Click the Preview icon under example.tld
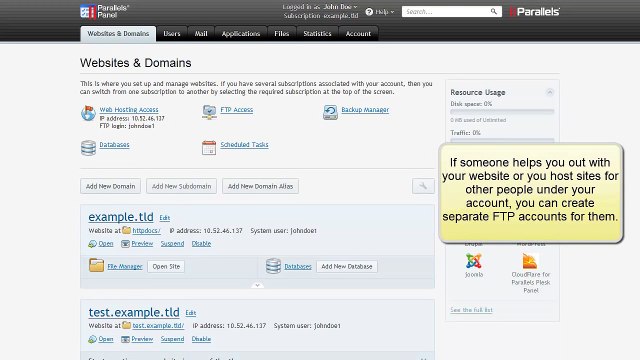640x360 pixels. (125, 244)
